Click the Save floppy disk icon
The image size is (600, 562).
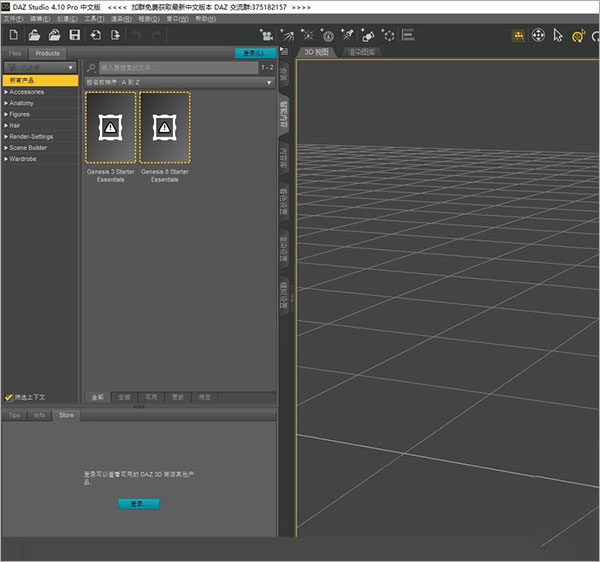tap(75, 35)
